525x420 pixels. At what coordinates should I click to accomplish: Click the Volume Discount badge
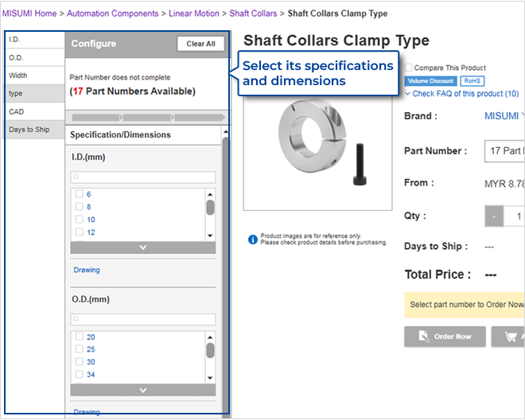pyautogui.click(x=430, y=81)
